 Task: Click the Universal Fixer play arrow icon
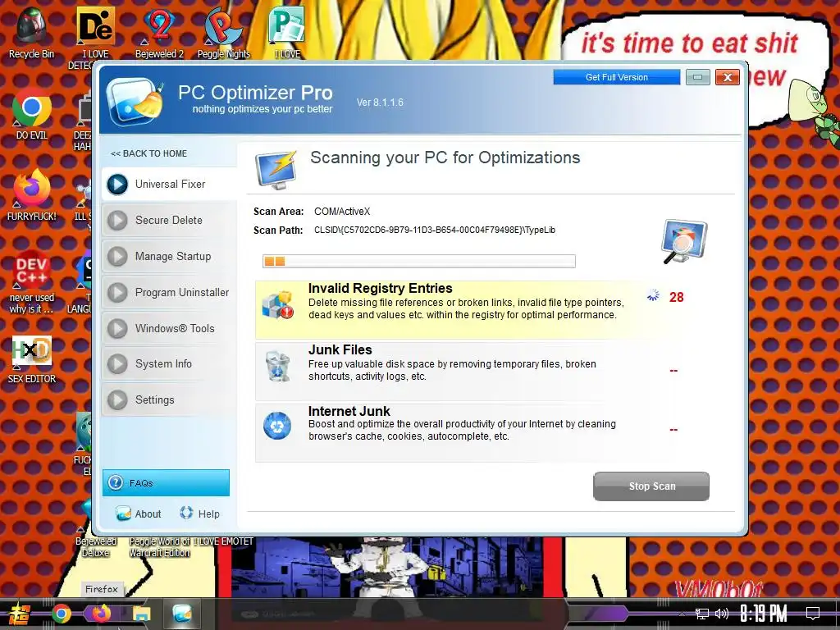coord(117,185)
